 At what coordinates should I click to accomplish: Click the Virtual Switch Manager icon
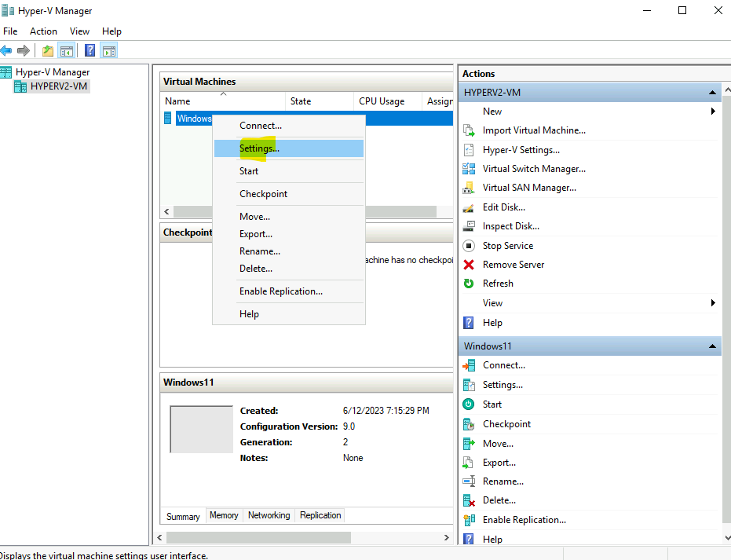[x=469, y=169]
